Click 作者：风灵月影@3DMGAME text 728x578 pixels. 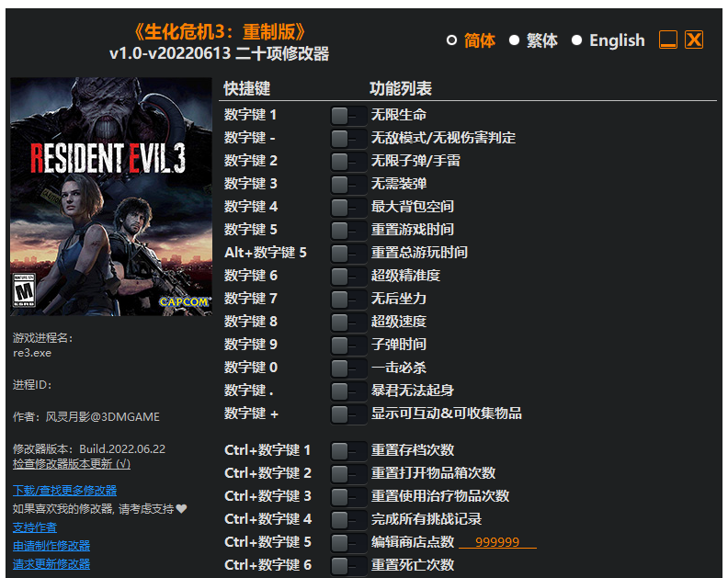pyautogui.click(x=86, y=417)
